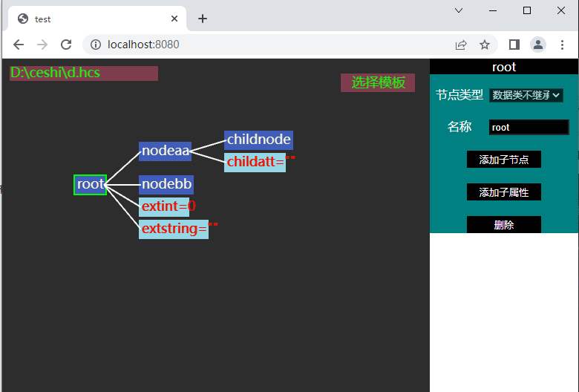Click the share page icon
The image size is (579, 392).
pyautogui.click(x=461, y=45)
